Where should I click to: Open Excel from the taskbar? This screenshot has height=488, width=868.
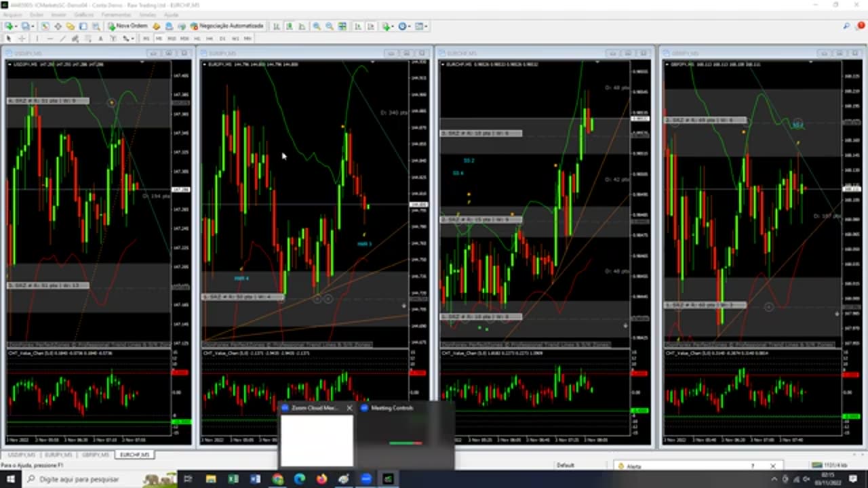coord(233,479)
